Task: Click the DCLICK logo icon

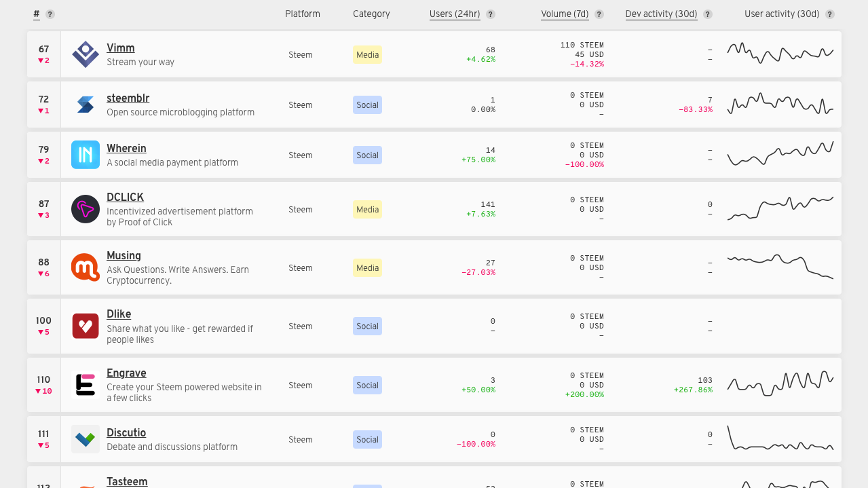Action: coord(86,209)
